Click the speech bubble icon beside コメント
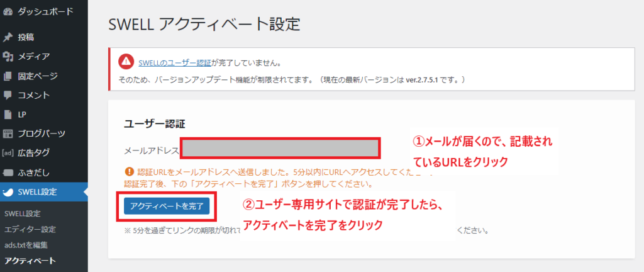 pyautogui.click(x=8, y=95)
